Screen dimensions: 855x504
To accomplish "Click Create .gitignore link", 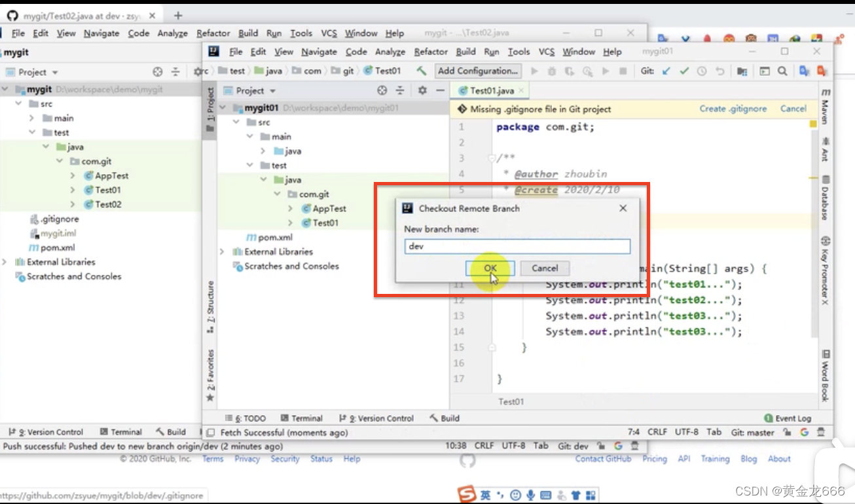I will click(733, 109).
